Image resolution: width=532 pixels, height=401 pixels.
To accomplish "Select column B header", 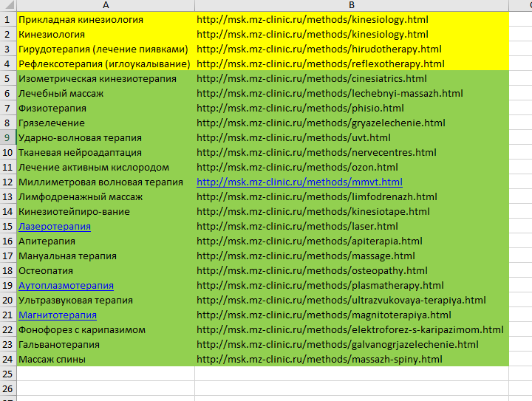I will (352, 5).
